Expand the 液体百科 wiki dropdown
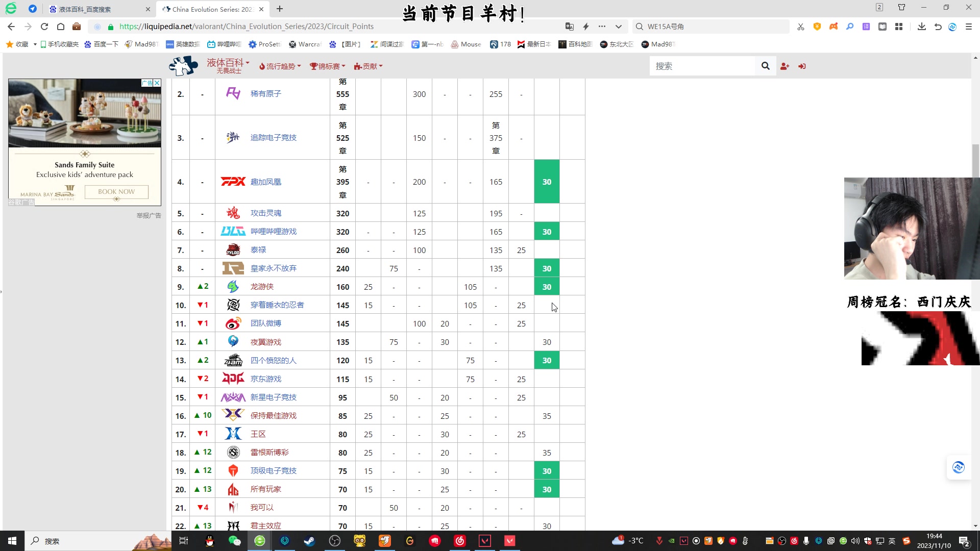Viewport: 980px width, 551px height. [x=228, y=65]
